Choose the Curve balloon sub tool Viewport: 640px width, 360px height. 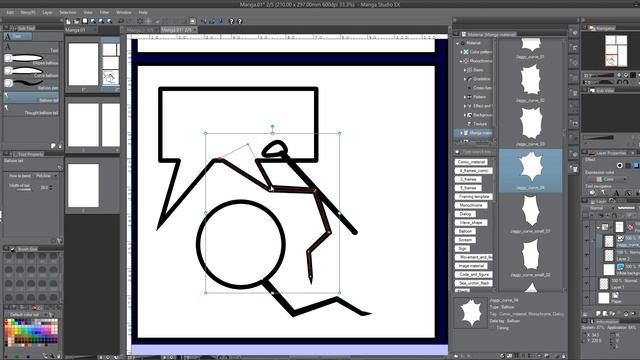coord(32,71)
